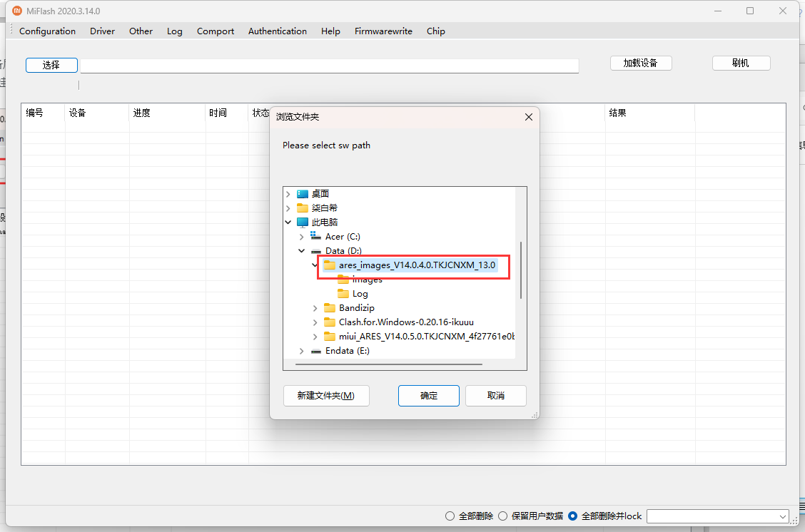805x532 pixels.
Task: Click the Endata (E:) drive icon
Action: pos(315,351)
